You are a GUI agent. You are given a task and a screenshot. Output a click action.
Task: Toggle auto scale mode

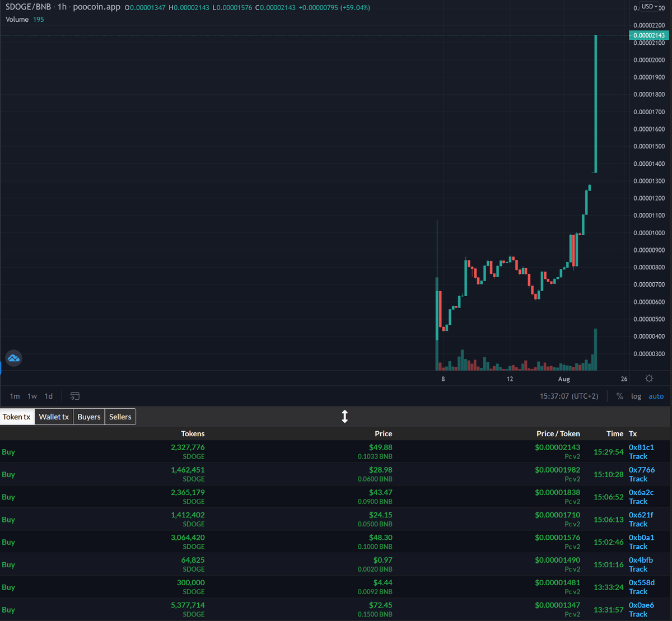(x=656, y=396)
